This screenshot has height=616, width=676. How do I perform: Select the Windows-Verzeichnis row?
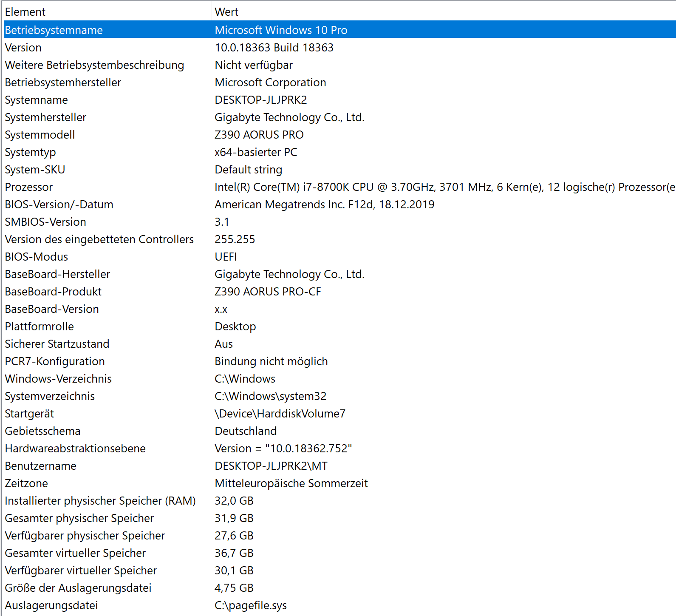(339, 379)
